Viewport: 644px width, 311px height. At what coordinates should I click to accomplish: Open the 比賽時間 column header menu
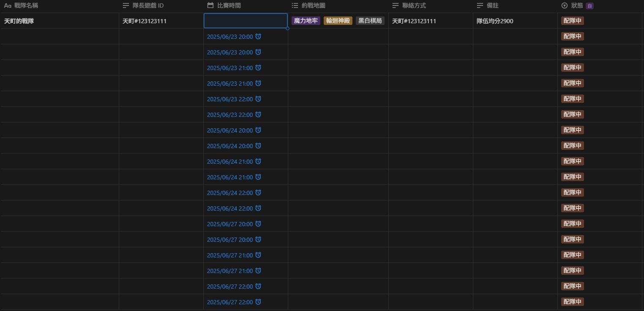[x=229, y=5]
